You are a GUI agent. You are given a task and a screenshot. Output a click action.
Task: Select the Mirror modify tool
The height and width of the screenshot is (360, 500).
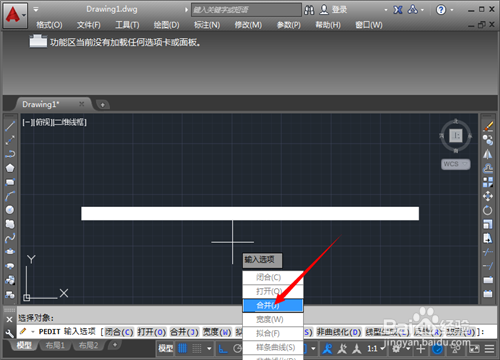pyautogui.click(x=488, y=154)
